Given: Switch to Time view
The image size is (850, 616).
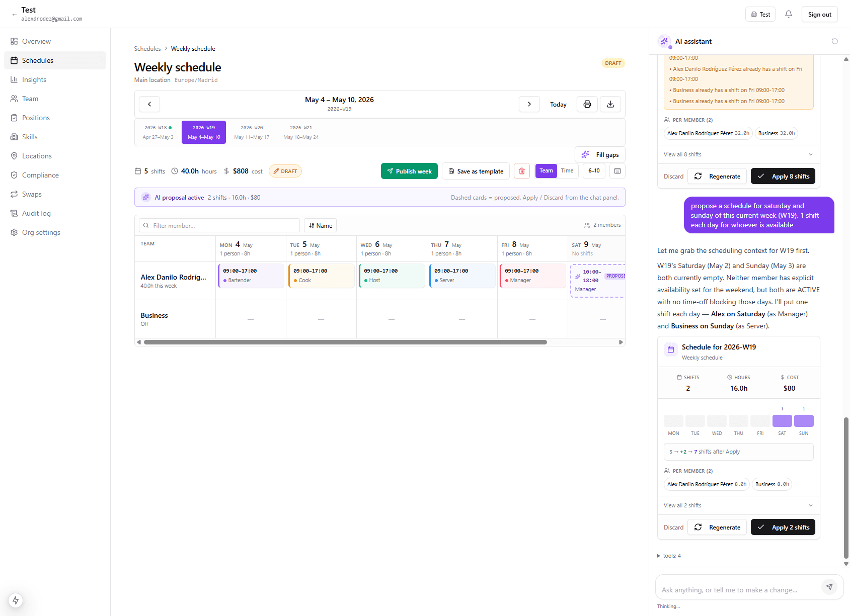Looking at the screenshot, I should [567, 171].
